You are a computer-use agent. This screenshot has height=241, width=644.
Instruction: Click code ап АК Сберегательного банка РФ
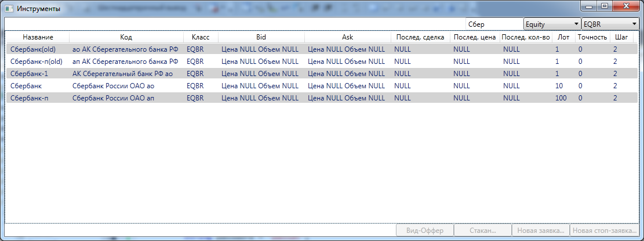coord(125,62)
